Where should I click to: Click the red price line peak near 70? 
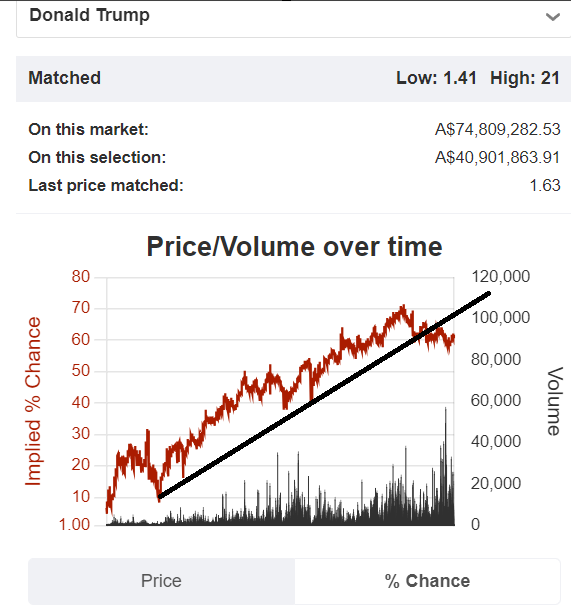coord(403,308)
